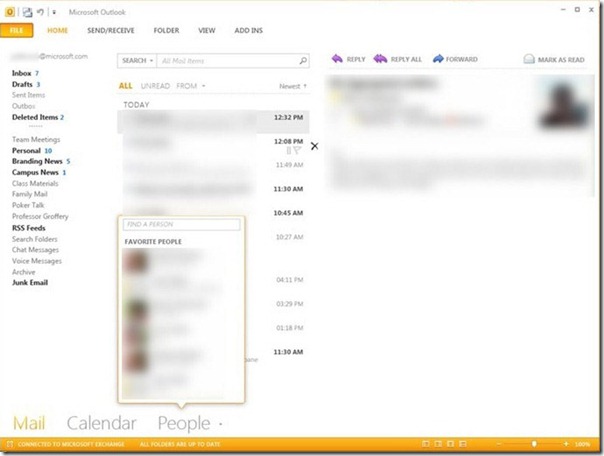This screenshot has height=456, width=604.
Task: Click the zoom out minus button
Action: (x=499, y=444)
